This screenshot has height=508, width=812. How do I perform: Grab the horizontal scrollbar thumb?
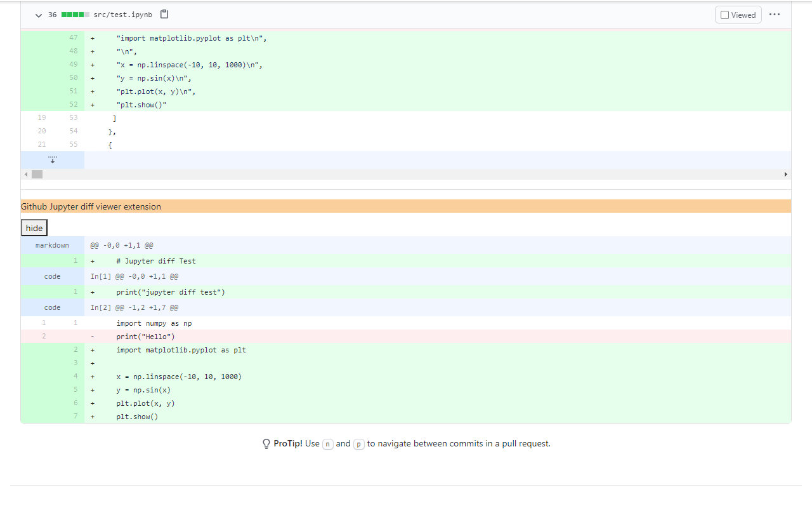point(37,174)
